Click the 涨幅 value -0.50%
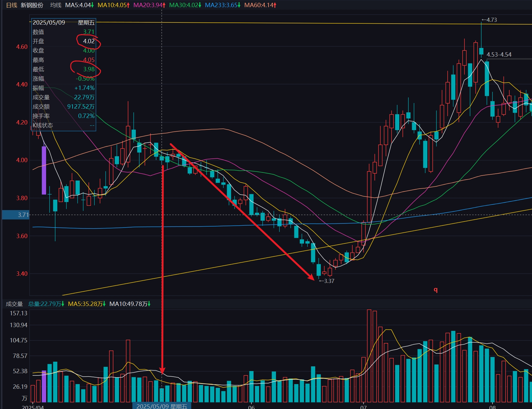 pos(85,78)
